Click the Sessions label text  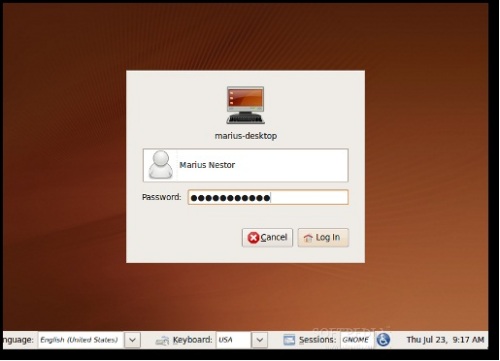tap(317, 340)
